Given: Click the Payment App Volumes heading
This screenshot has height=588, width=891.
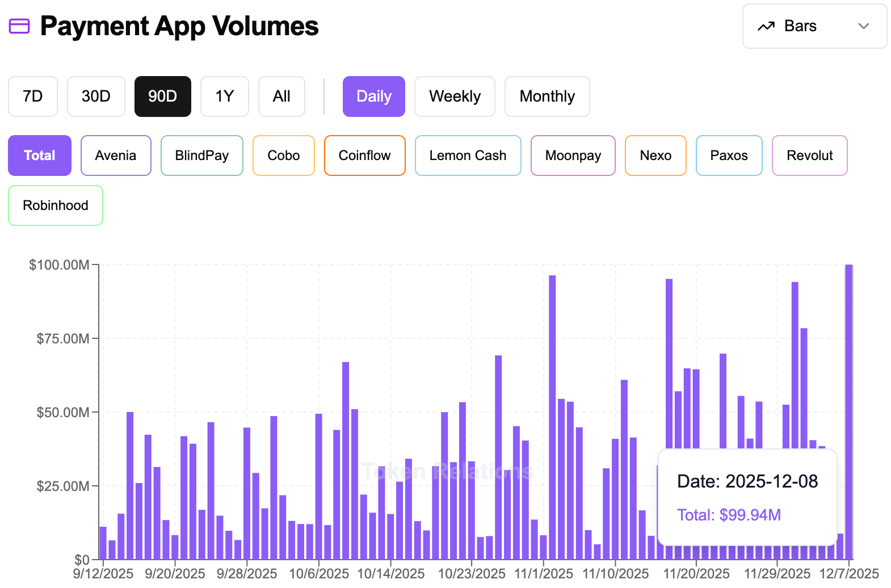Looking at the screenshot, I should pyautogui.click(x=179, y=26).
